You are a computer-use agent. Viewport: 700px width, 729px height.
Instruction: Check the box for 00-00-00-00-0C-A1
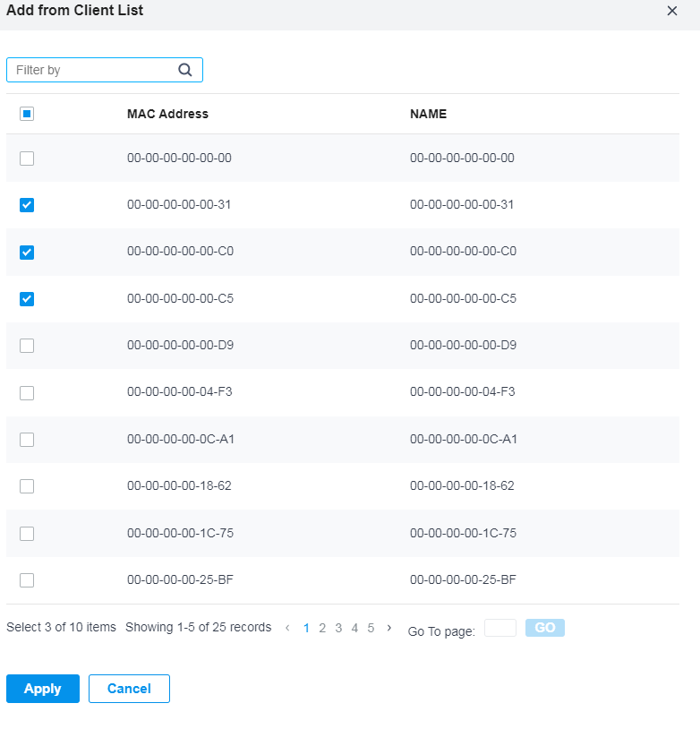pos(27,440)
